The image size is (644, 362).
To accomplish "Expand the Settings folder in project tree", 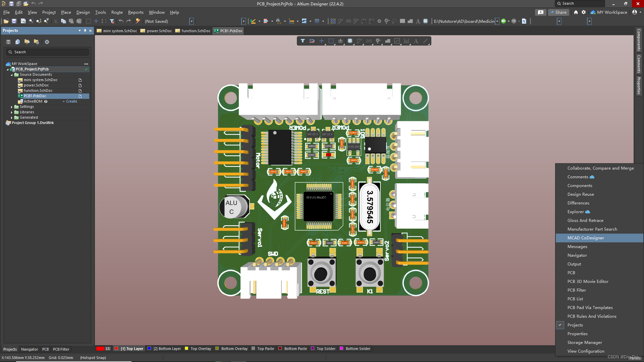I will 12,107.
